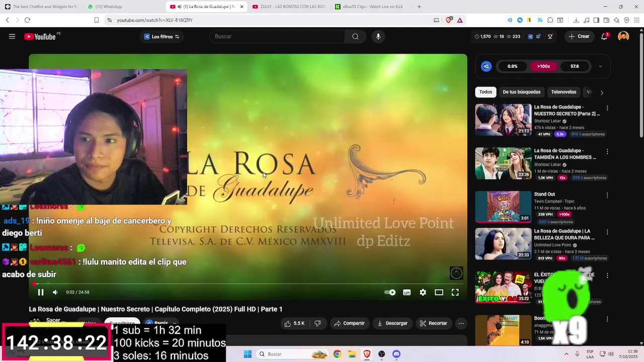Open File Explorer from the taskbar
This screenshot has width=644, height=362.
coord(352,354)
